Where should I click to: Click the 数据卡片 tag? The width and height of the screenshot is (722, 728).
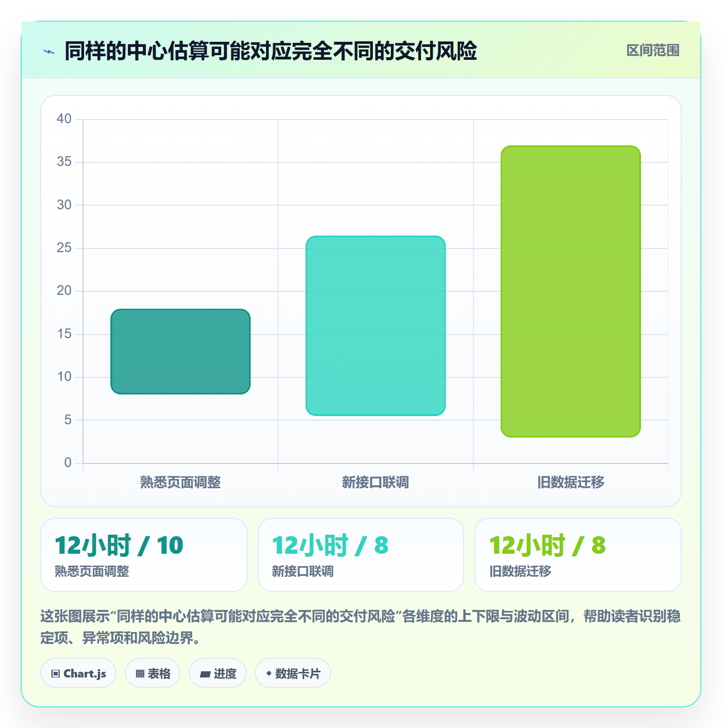(x=293, y=673)
